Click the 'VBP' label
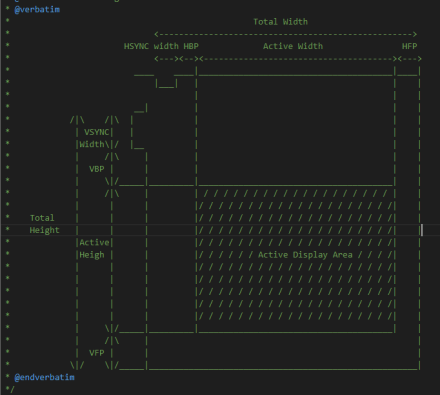 pos(96,169)
